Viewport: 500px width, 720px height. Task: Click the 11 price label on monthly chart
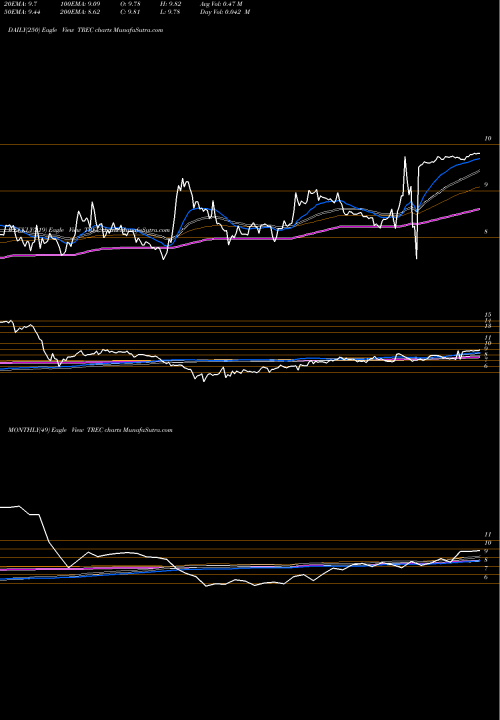(488, 534)
